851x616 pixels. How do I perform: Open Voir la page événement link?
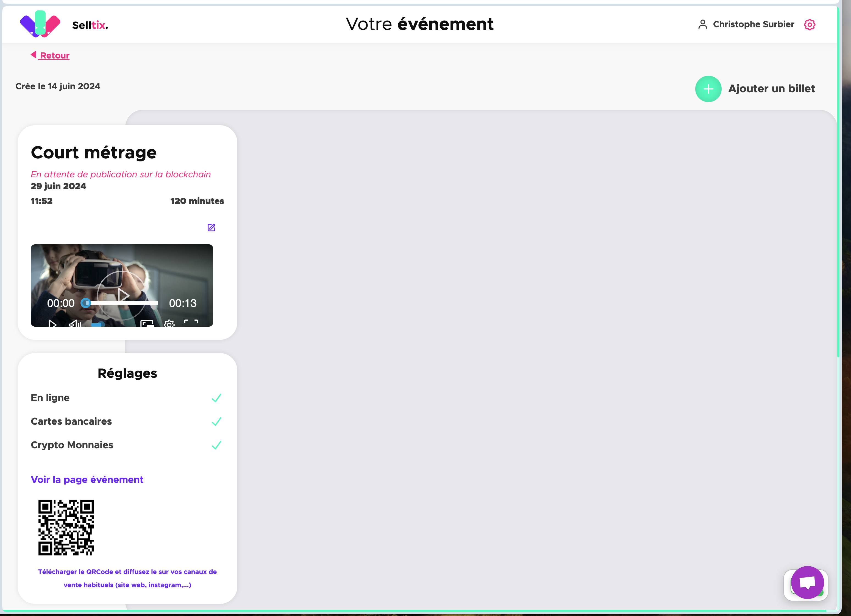87,480
